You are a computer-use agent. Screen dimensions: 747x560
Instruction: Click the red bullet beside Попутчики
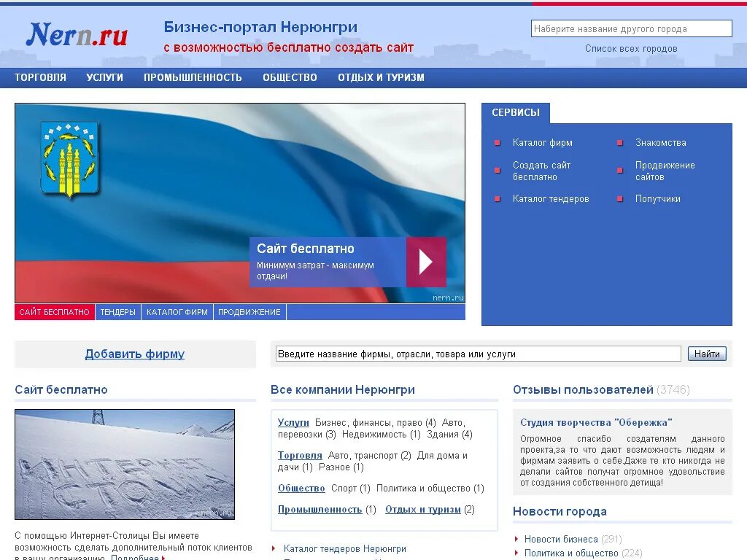pos(620,199)
